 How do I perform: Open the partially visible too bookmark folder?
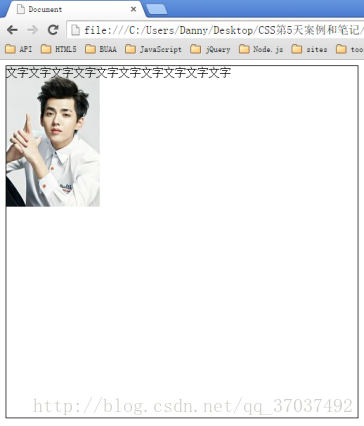point(350,49)
